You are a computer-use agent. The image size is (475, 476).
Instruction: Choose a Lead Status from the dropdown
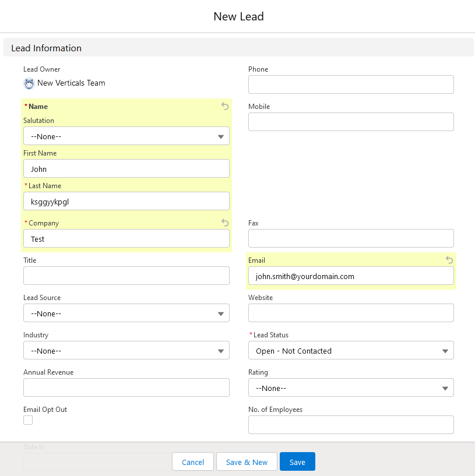coord(351,351)
